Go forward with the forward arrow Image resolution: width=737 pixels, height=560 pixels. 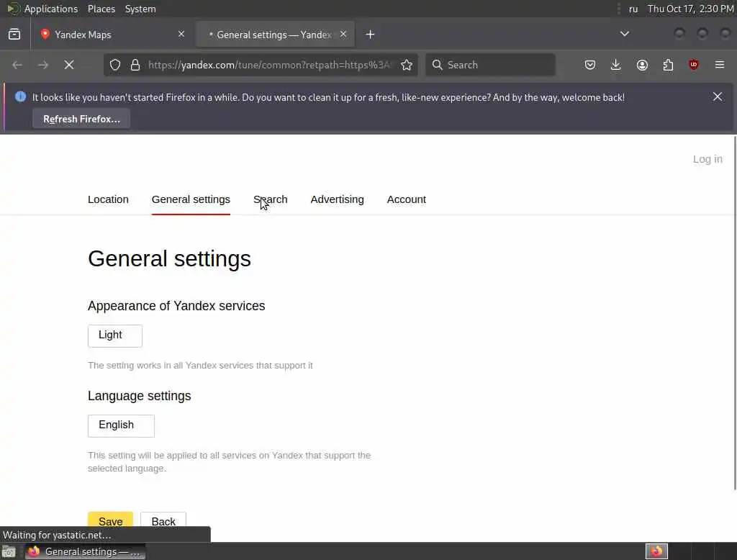coord(42,65)
